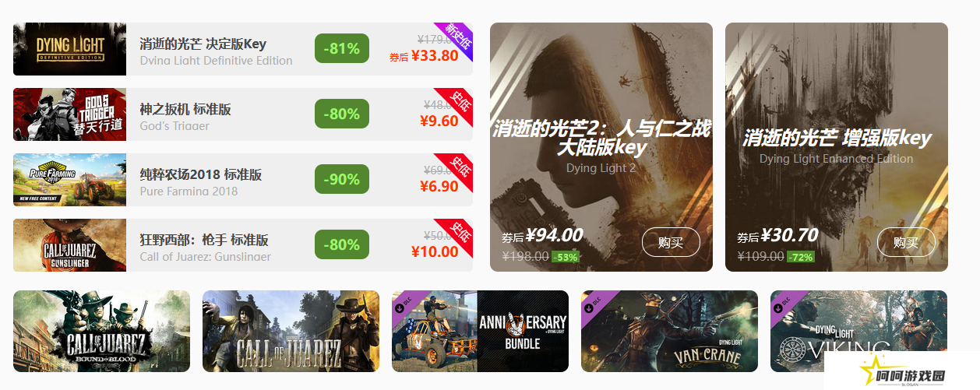Click the -80% badge for Call of Juarez Gunslinger
The image size is (980, 390).
pyautogui.click(x=342, y=244)
